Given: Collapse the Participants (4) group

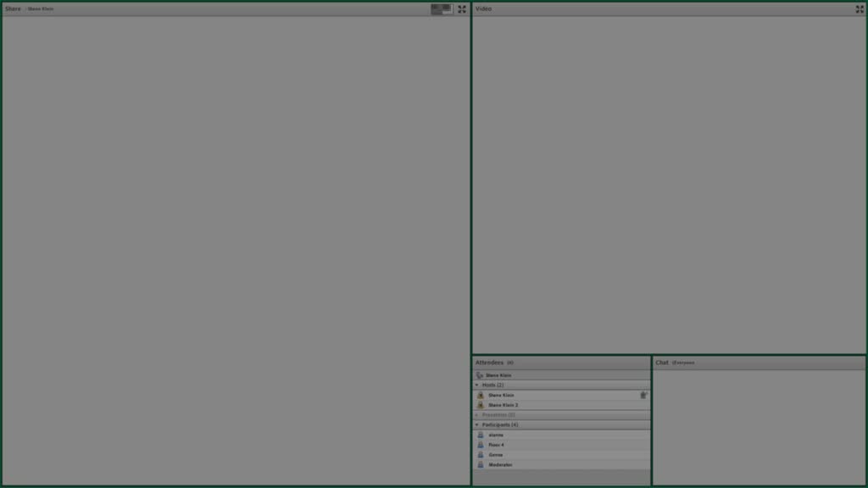Looking at the screenshot, I should 476,425.
